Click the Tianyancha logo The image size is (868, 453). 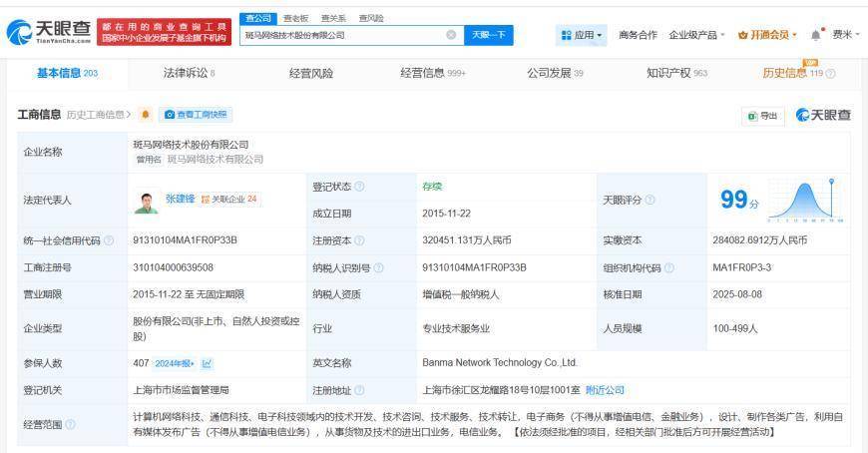point(48,33)
